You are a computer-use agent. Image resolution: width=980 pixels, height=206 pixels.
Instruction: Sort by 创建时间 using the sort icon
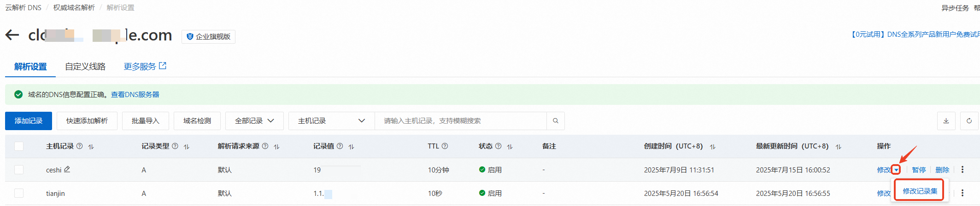(x=713, y=147)
